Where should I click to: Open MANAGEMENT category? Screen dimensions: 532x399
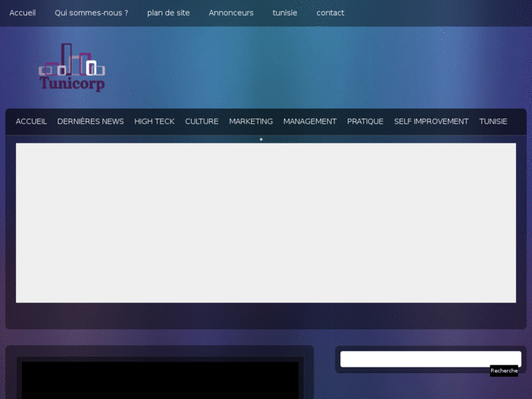pos(310,122)
